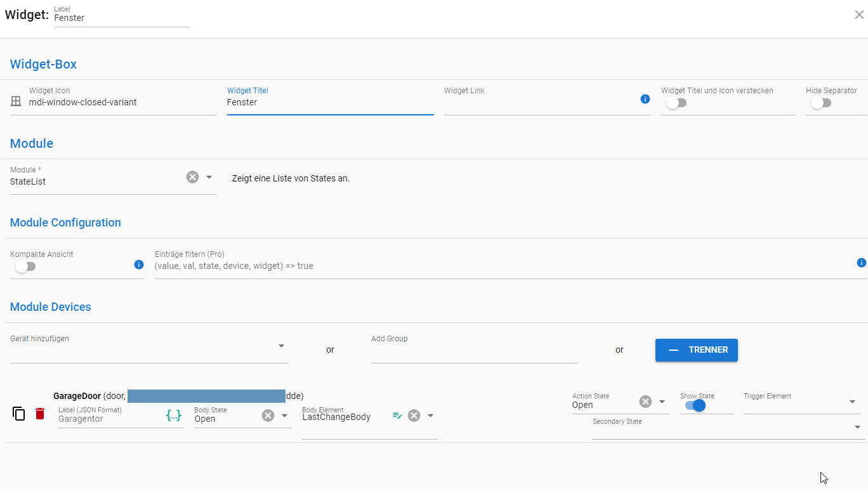Expand the Gerät hinzufügen dropdown

coord(281,346)
